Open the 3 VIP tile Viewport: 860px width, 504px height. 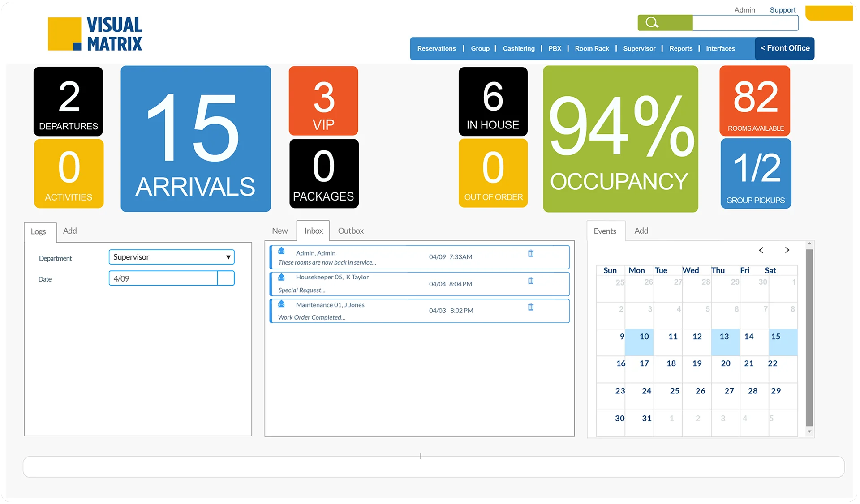coord(323,101)
